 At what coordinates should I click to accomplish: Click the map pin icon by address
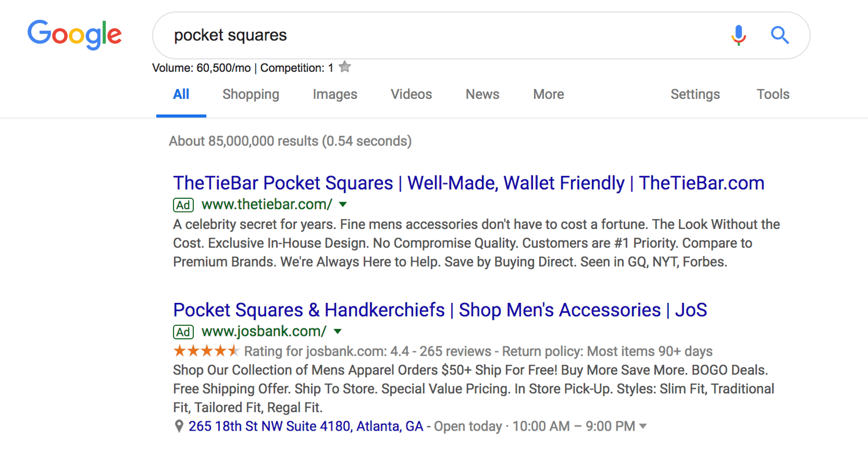click(179, 427)
